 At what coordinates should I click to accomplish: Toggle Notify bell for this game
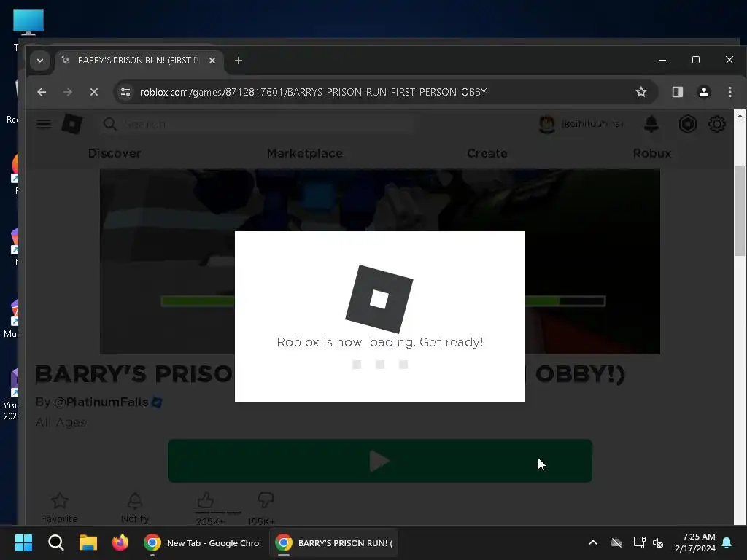135,500
